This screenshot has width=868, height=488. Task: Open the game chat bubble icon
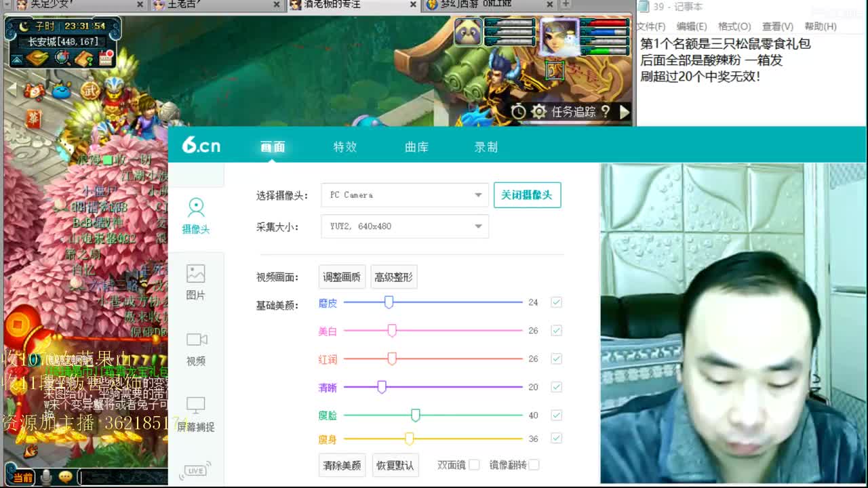66,477
